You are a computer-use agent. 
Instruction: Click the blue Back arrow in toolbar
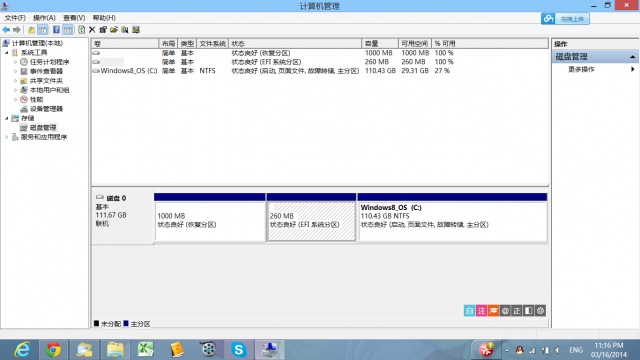[6, 30]
